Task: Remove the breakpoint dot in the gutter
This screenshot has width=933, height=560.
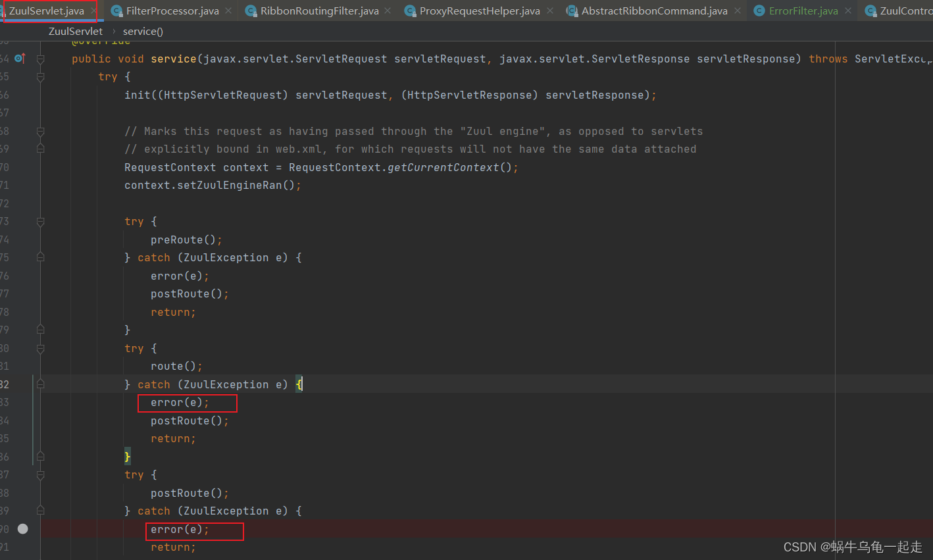Action: [23, 529]
